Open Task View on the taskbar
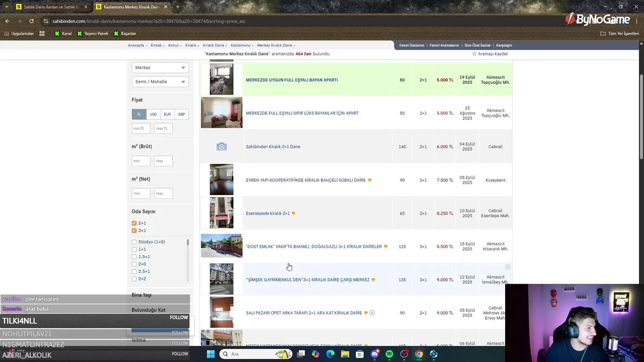This screenshot has height=362, width=644. point(301,354)
